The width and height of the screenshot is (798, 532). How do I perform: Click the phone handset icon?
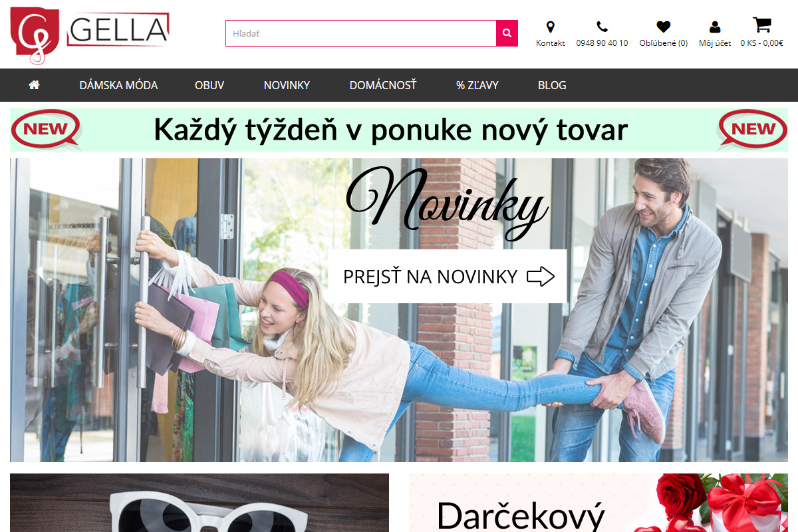[602, 27]
